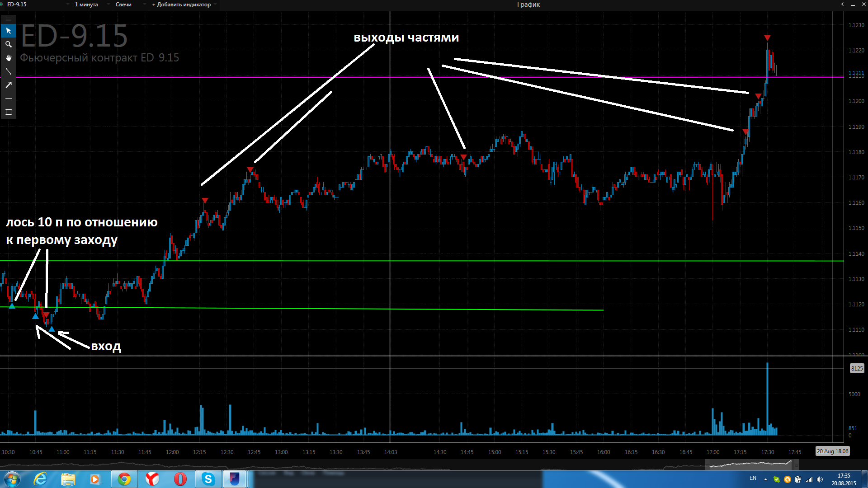This screenshot has width=868, height=488.
Task: Click the 1.1211 current price label
Action: (x=856, y=73)
